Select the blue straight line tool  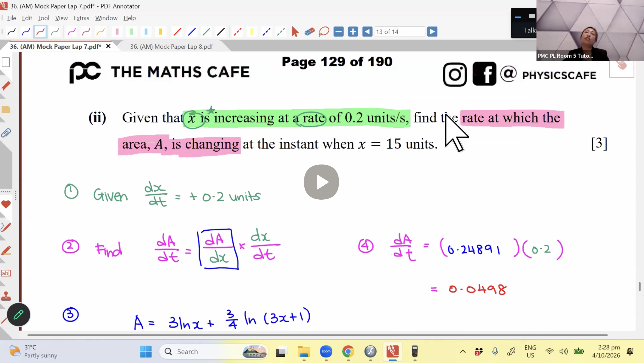point(192,32)
